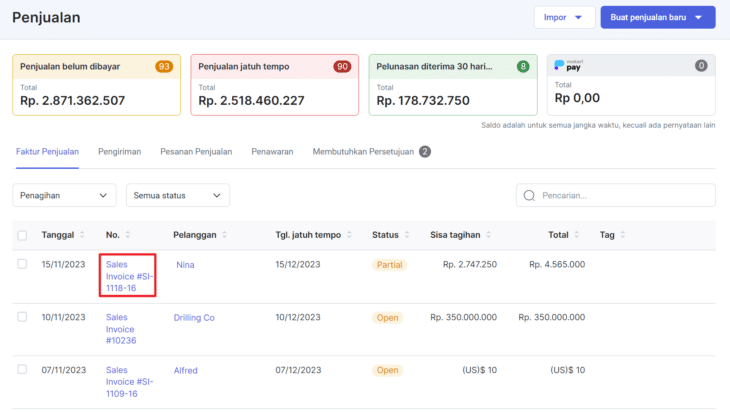Tick the select-all header checkbox
Screen dimensions: 730x412
[x=22, y=236]
